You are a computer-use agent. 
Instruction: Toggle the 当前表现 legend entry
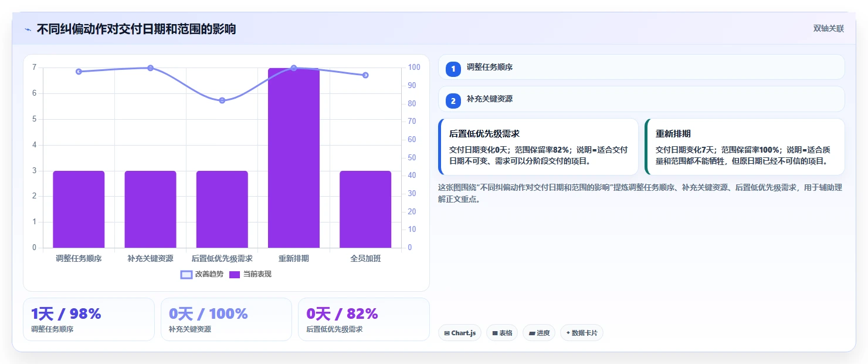click(x=250, y=274)
